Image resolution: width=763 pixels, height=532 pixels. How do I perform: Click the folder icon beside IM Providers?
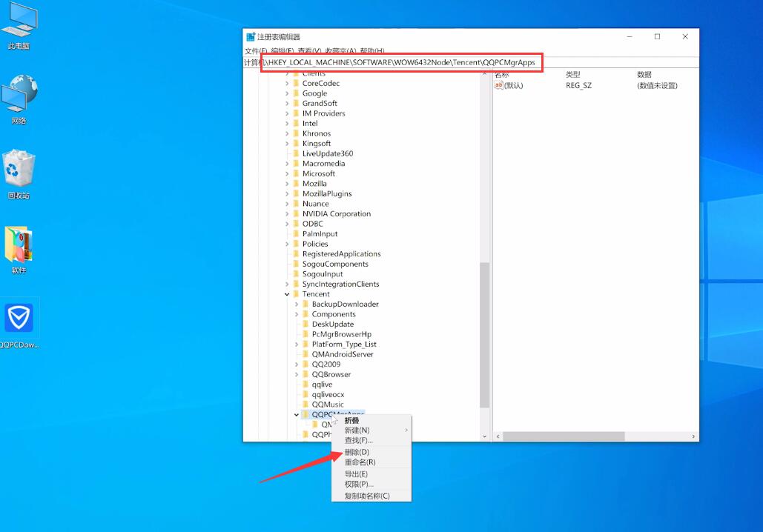296,113
